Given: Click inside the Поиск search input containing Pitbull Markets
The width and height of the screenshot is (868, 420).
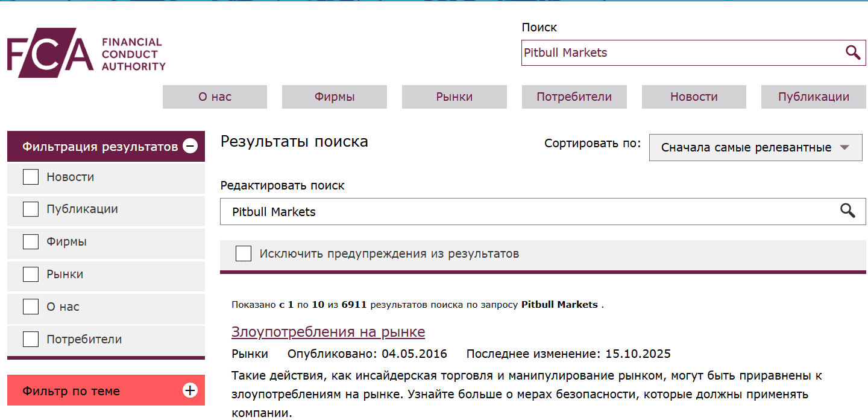Looking at the screenshot, I should point(663,52).
